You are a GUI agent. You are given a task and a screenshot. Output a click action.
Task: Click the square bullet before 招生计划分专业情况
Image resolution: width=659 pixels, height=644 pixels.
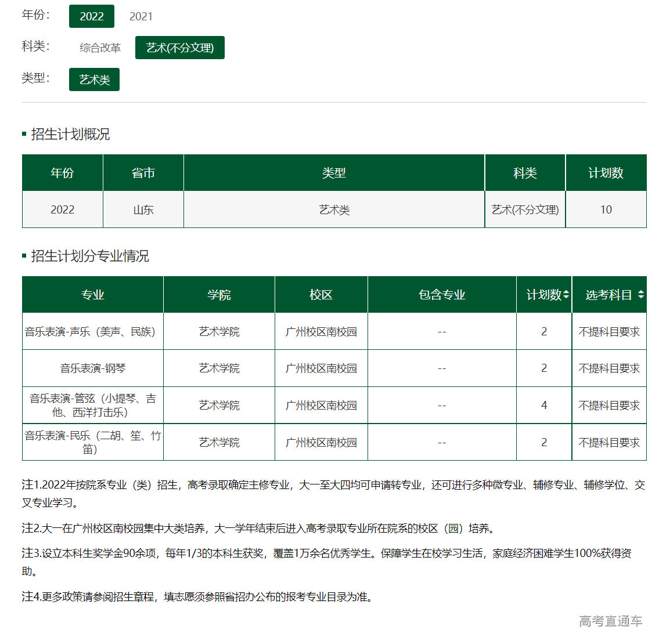[x=23, y=256]
